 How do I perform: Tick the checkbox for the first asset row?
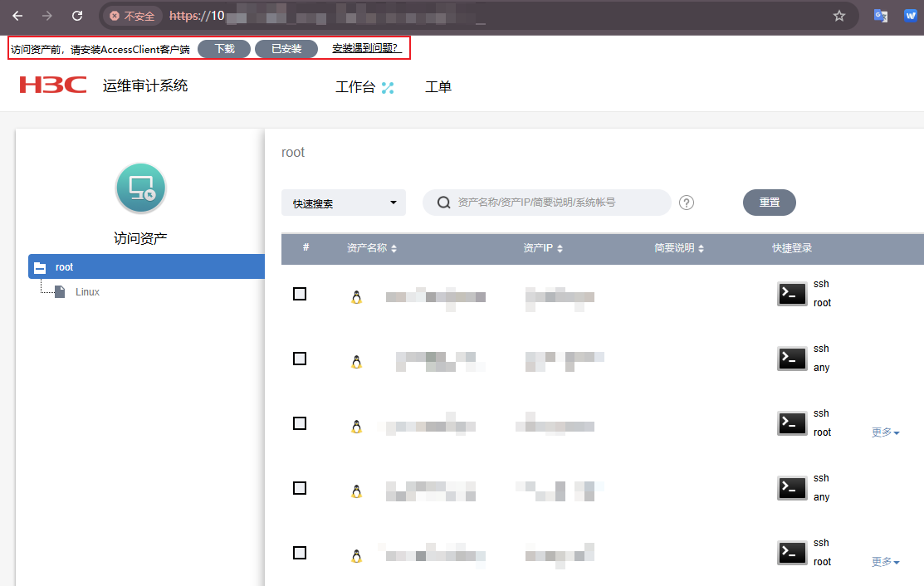300,294
